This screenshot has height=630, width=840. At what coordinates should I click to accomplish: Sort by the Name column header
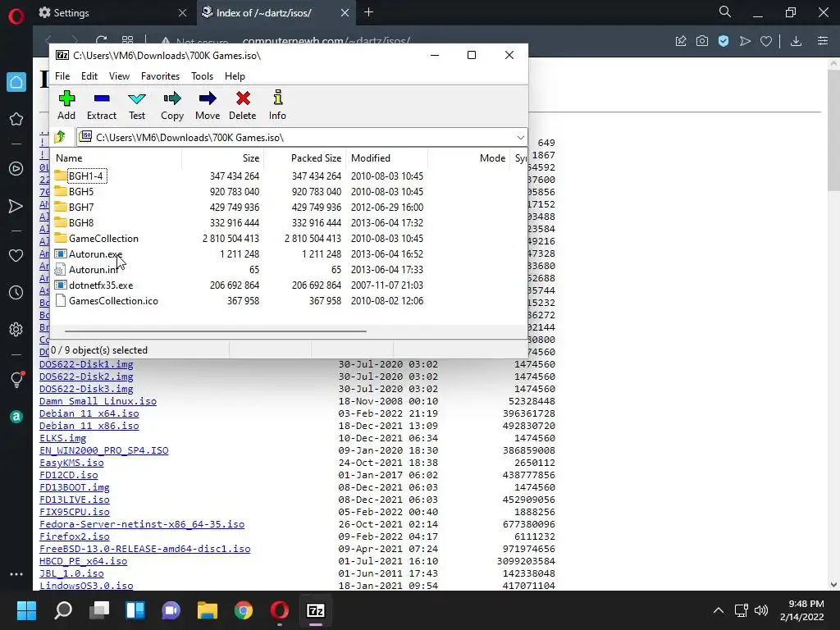coord(116,158)
